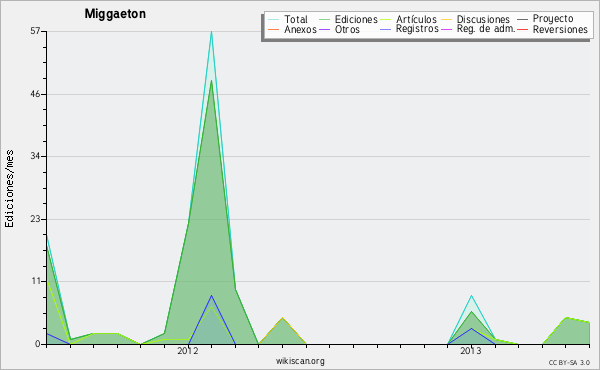The height and width of the screenshot is (370, 600).
Task: Click the 2012 x-axis label
Action: [x=188, y=351]
